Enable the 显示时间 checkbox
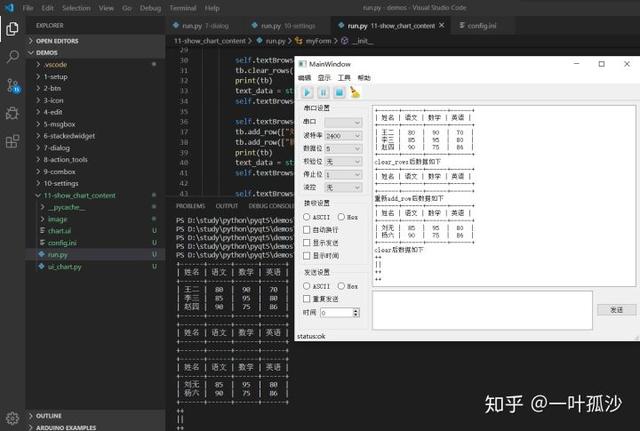Screen dimensions: 640x431 tap(307, 255)
